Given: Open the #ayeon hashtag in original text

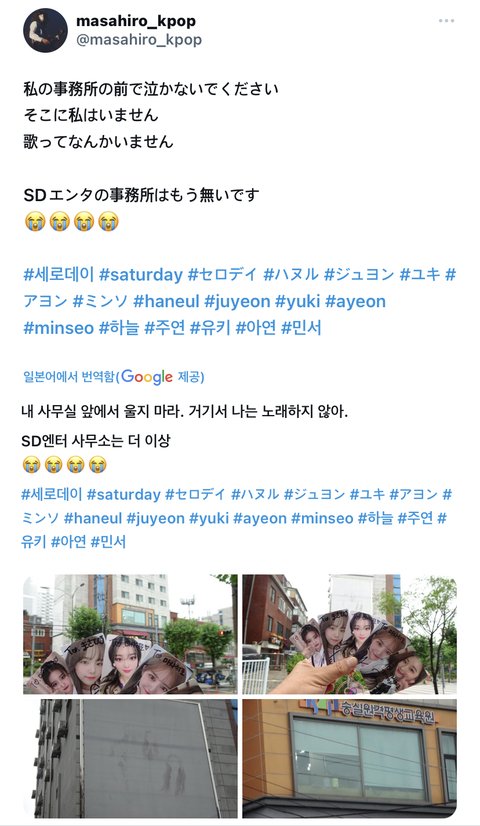Looking at the screenshot, I should pos(356,301).
